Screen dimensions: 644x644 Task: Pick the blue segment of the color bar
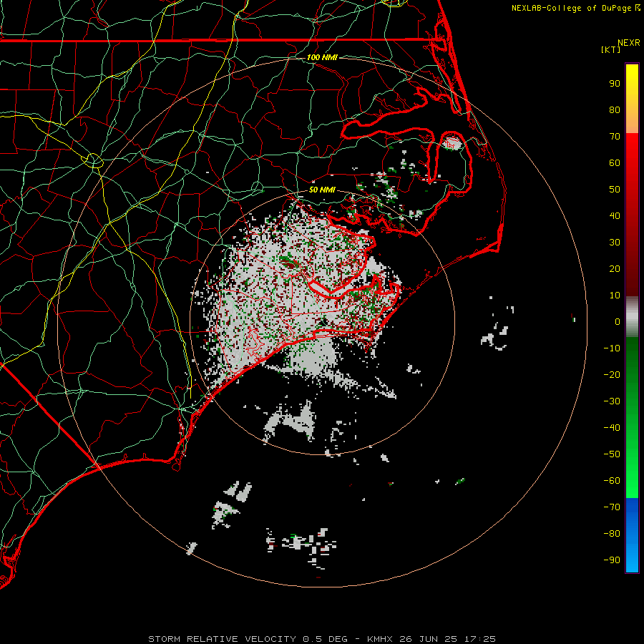coord(632,535)
